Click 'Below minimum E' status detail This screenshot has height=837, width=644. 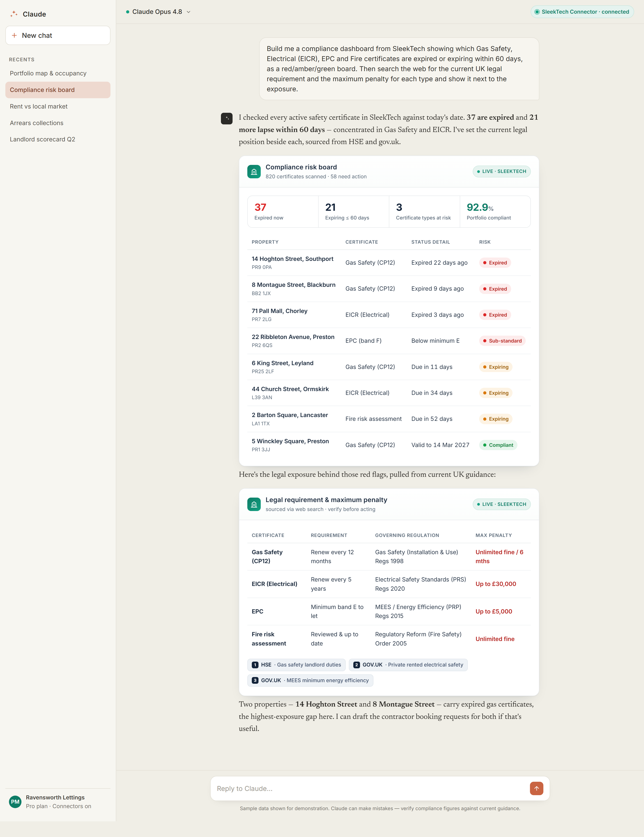coord(435,341)
